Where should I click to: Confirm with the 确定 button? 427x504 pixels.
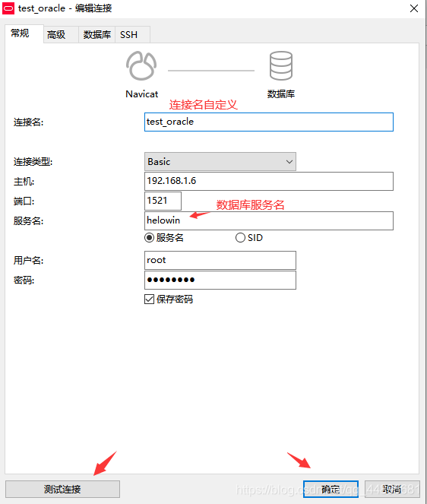pos(331,490)
